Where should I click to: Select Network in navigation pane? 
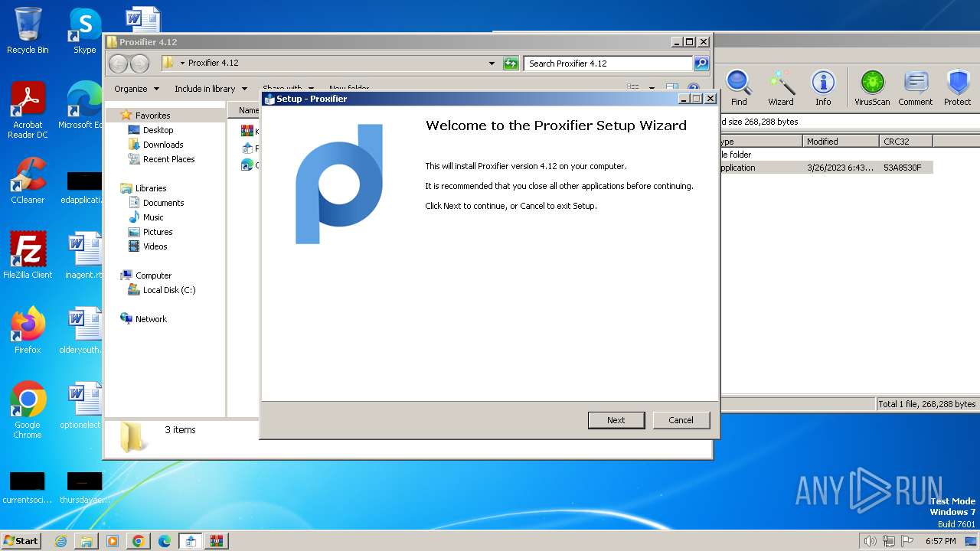(x=151, y=319)
